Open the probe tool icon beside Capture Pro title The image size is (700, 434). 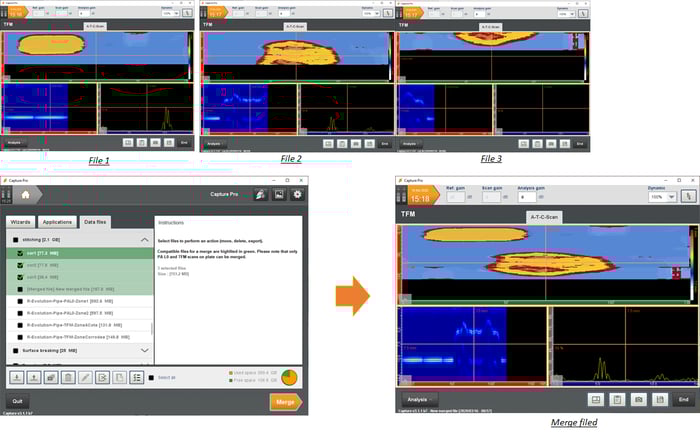click(260, 194)
